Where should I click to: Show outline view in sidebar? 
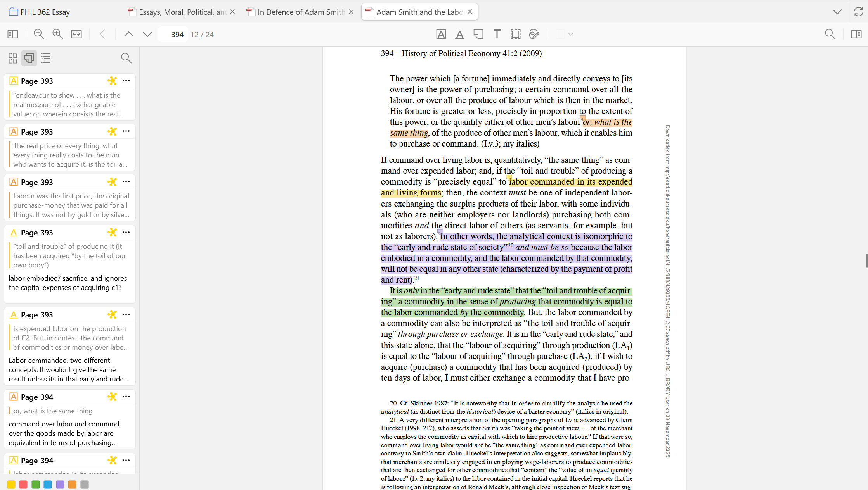pos(46,58)
